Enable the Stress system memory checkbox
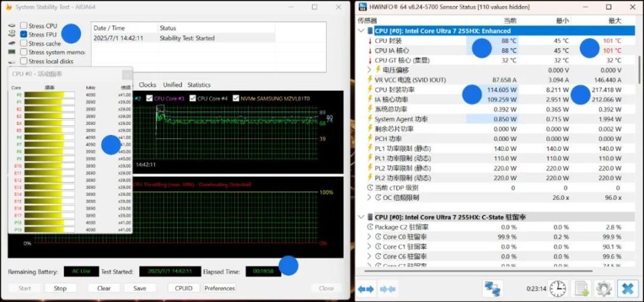 [24, 52]
